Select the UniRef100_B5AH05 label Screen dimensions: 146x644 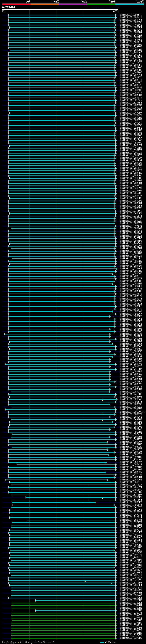(131, 462)
